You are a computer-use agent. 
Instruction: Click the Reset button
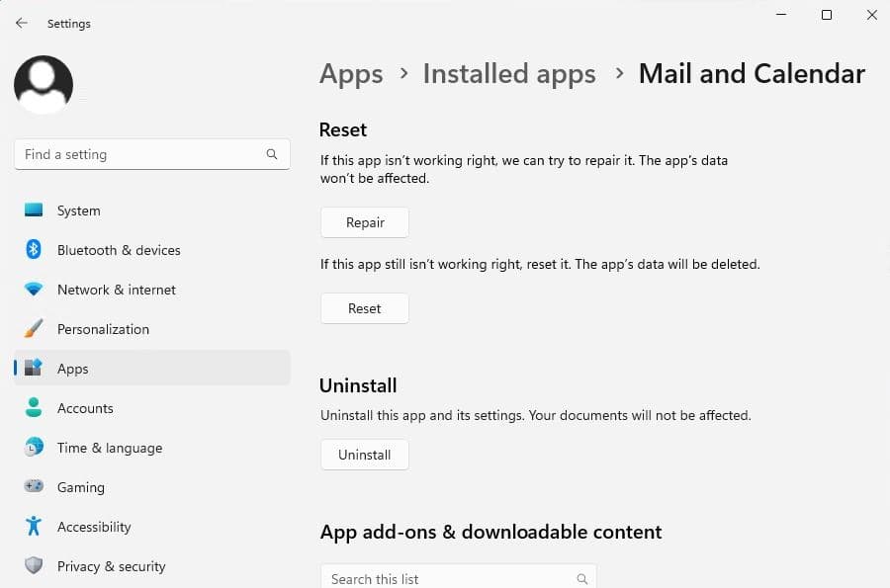point(364,308)
